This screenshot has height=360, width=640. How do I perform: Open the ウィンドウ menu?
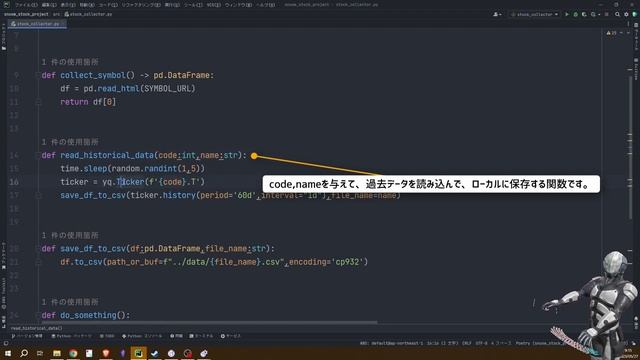click(238, 5)
